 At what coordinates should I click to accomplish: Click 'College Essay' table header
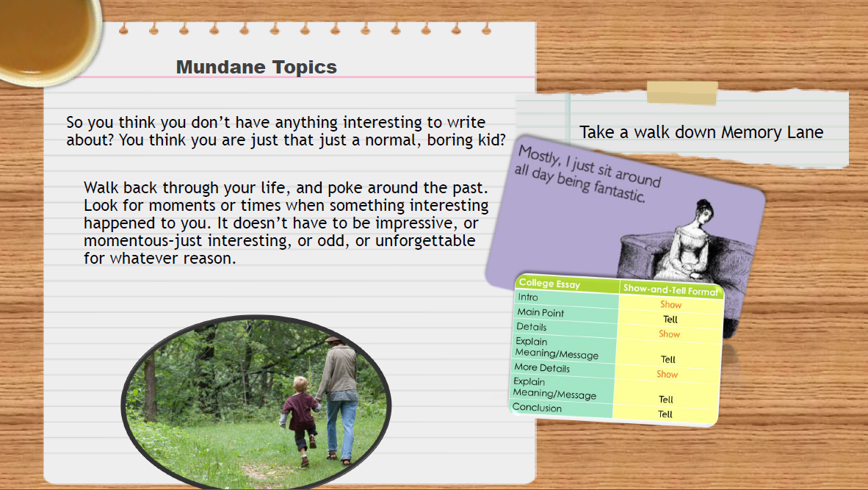[566, 284]
